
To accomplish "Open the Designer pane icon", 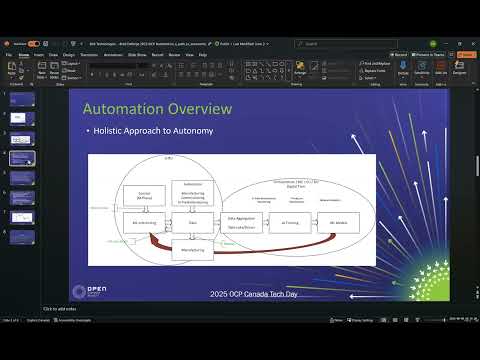I will click(459, 68).
